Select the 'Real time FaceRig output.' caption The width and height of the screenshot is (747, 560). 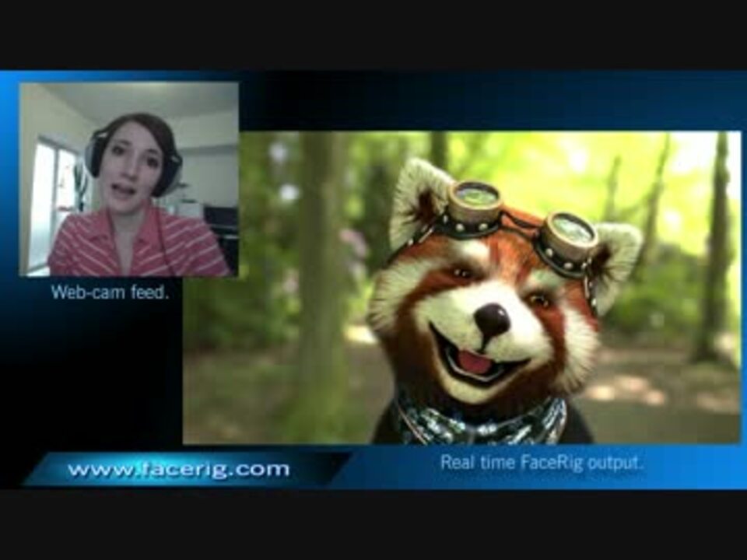click(x=542, y=462)
